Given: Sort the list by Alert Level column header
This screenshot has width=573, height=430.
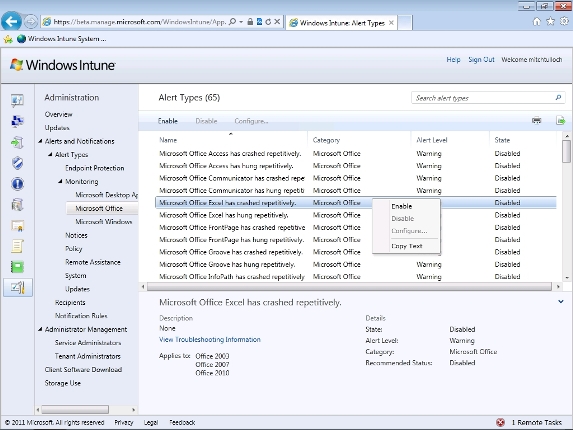Looking at the screenshot, I should [x=432, y=140].
